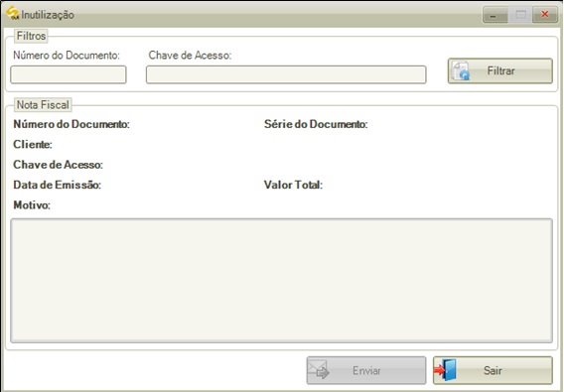Minimize the Inutilização window
This screenshot has height=392, width=564.
(x=494, y=14)
